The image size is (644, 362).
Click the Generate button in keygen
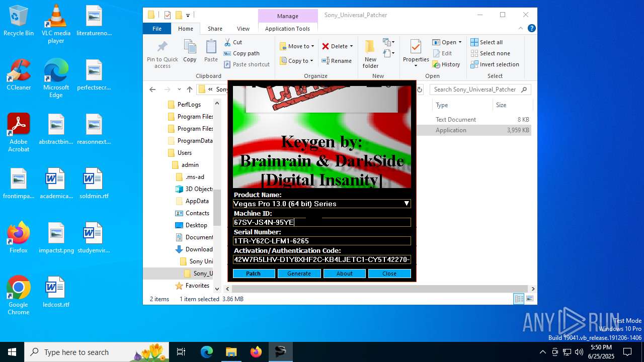coord(299,274)
